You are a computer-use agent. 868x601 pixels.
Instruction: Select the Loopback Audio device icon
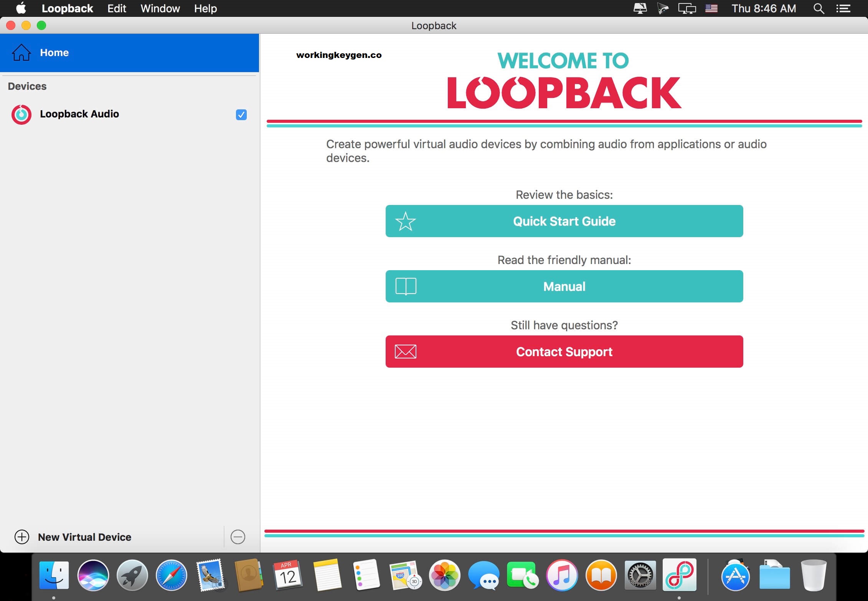21,114
